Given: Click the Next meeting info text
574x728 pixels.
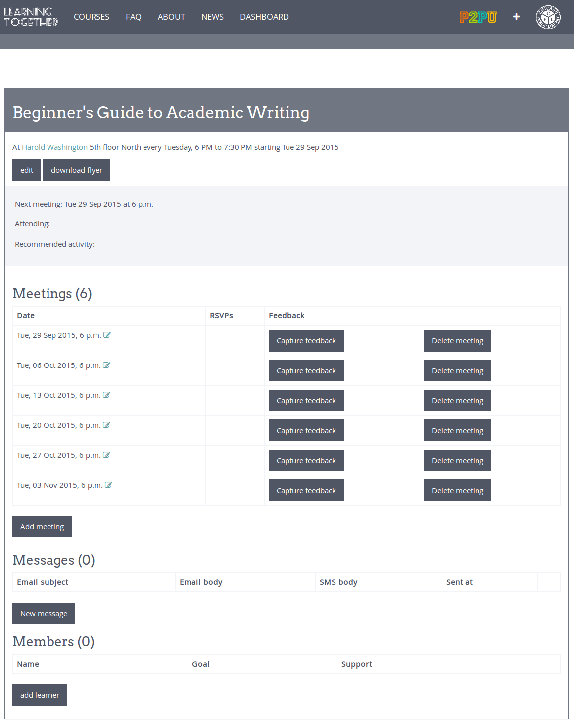Looking at the screenshot, I should coord(84,204).
